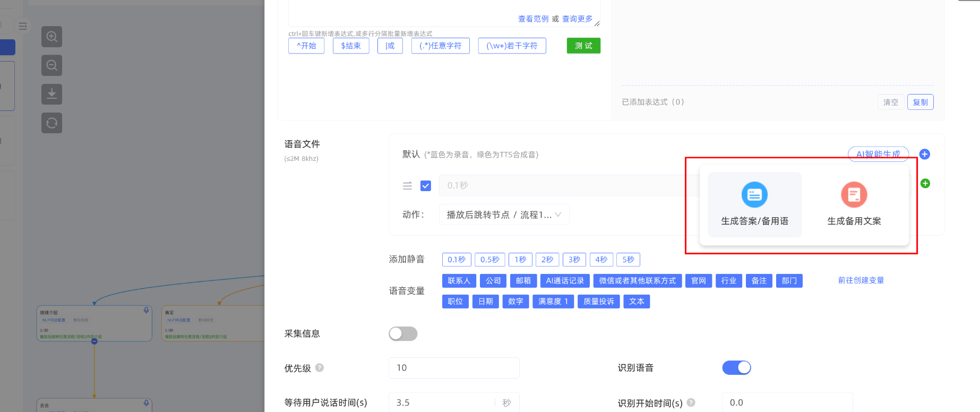Click the green 测试 button
Image resolution: width=980 pixels, height=412 pixels.
pos(583,46)
